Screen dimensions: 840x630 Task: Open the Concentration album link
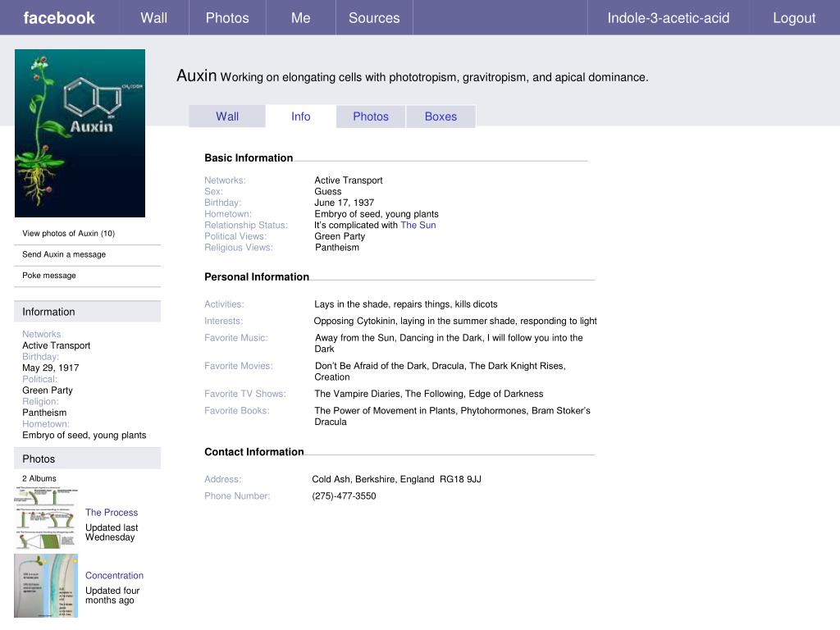(114, 576)
